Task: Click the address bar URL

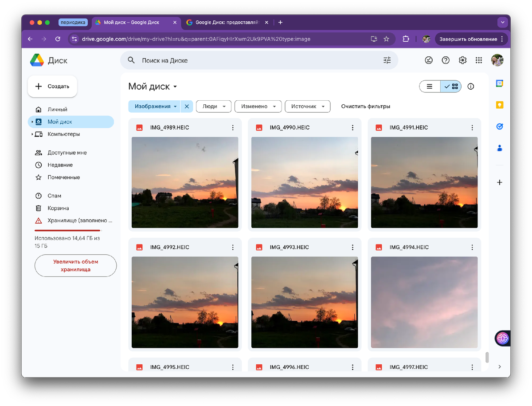Action: click(196, 39)
